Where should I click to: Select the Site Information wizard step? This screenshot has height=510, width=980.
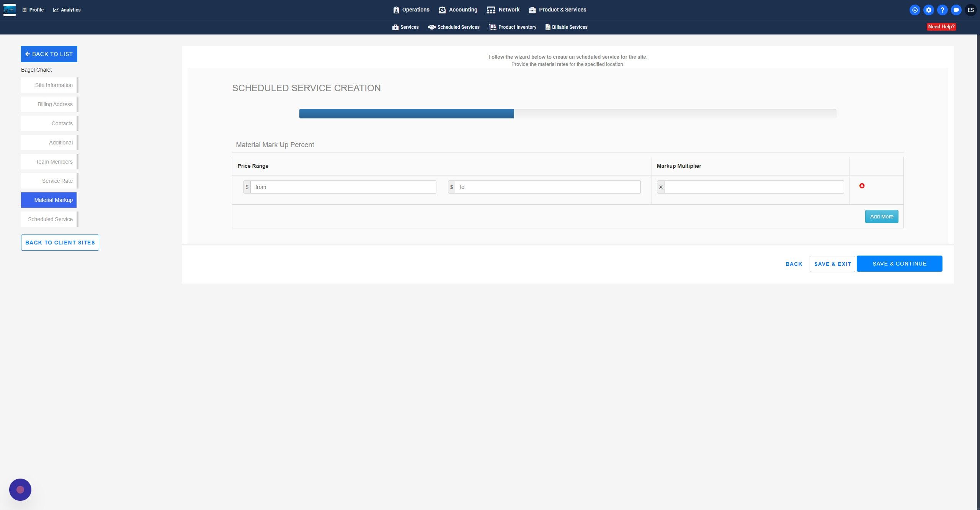pyautogui.click(x=49, y=85)
